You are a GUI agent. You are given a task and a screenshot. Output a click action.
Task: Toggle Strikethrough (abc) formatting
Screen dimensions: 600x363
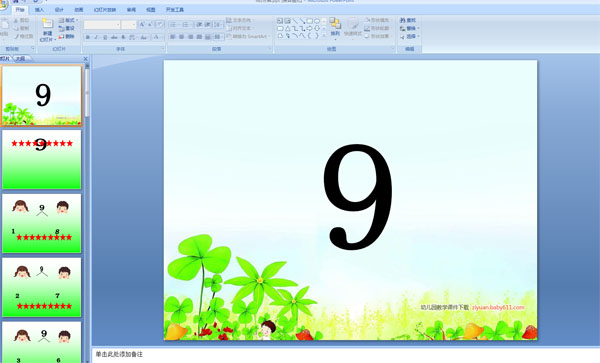click(114, 37)
